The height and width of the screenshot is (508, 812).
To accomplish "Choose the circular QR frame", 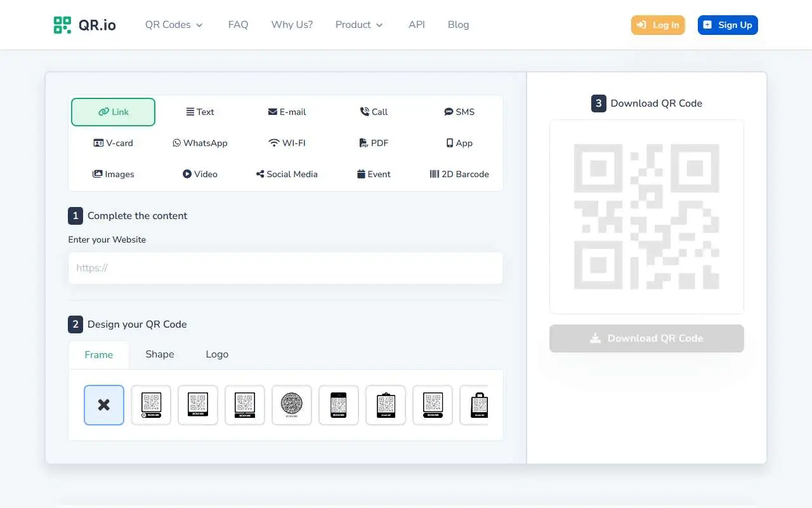I will (292, 405).
